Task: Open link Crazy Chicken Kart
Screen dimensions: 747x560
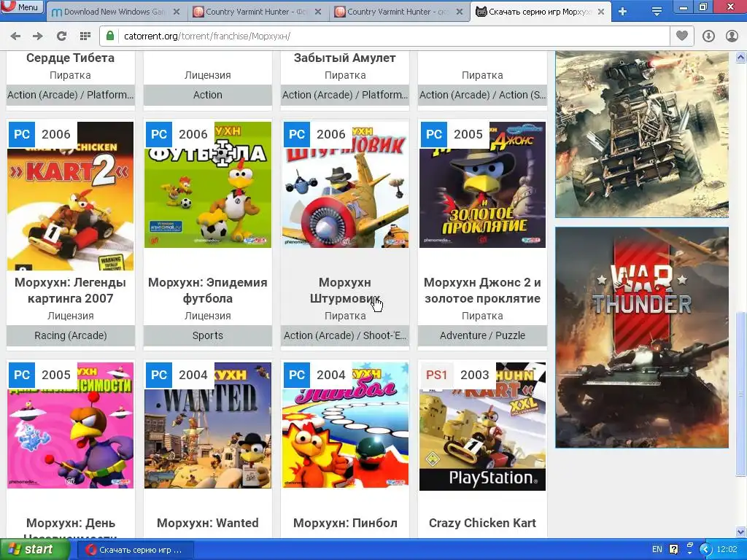Action: click(x=482, y=523)
